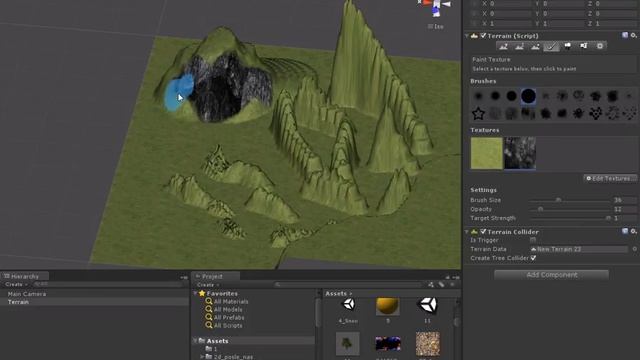Collapse the Favorites tree group
Image resolution: width=640 pixels, height=360 pixels.
pos(195,293)
